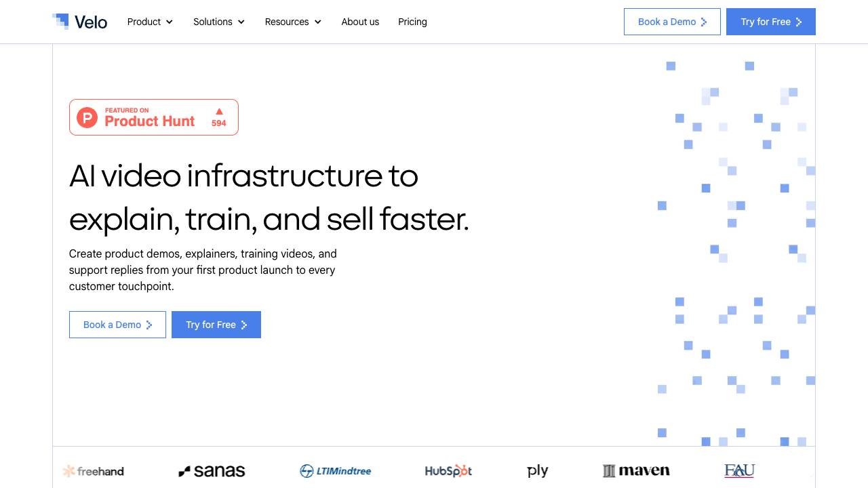Click the headline 'AI video infrastructure to'
The width and height of the screenshot is (868, 488).
pos(243,176)
